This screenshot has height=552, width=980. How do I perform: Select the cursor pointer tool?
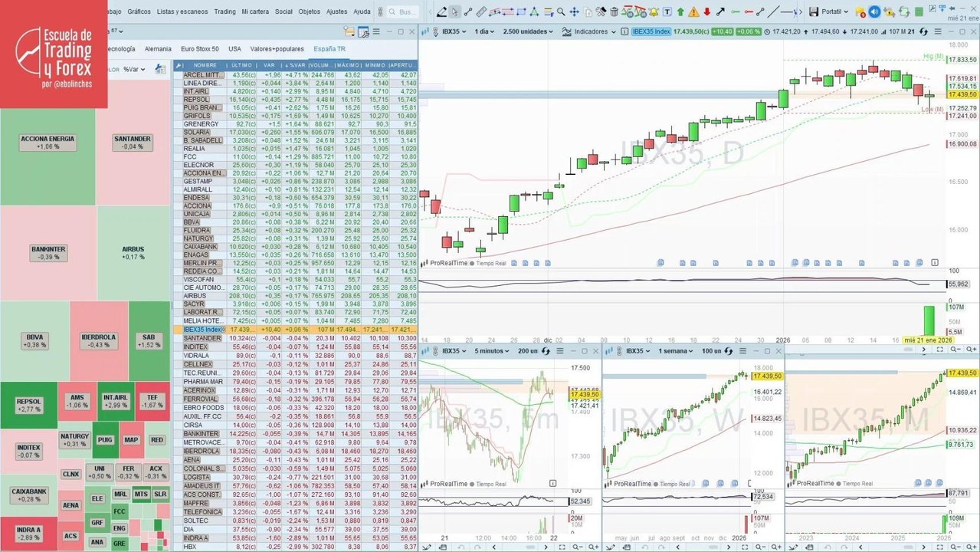coord(455,11)
